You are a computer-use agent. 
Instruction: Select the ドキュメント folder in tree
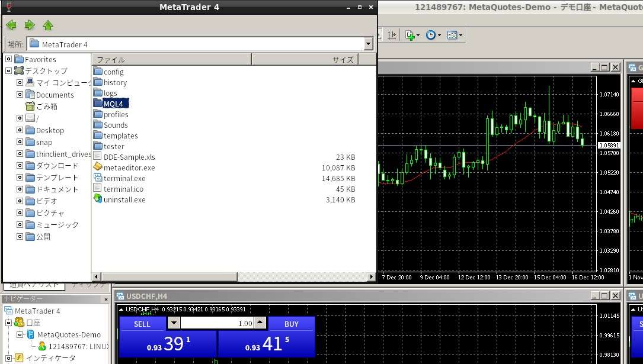57,189
